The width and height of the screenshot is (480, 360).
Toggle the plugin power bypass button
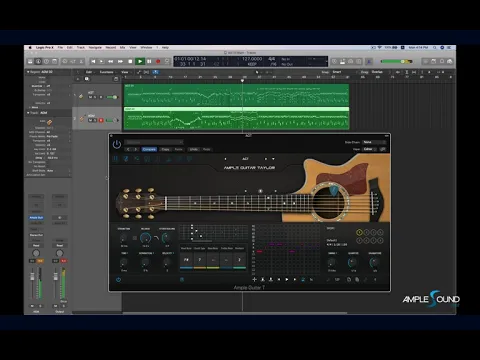point(117,145)
